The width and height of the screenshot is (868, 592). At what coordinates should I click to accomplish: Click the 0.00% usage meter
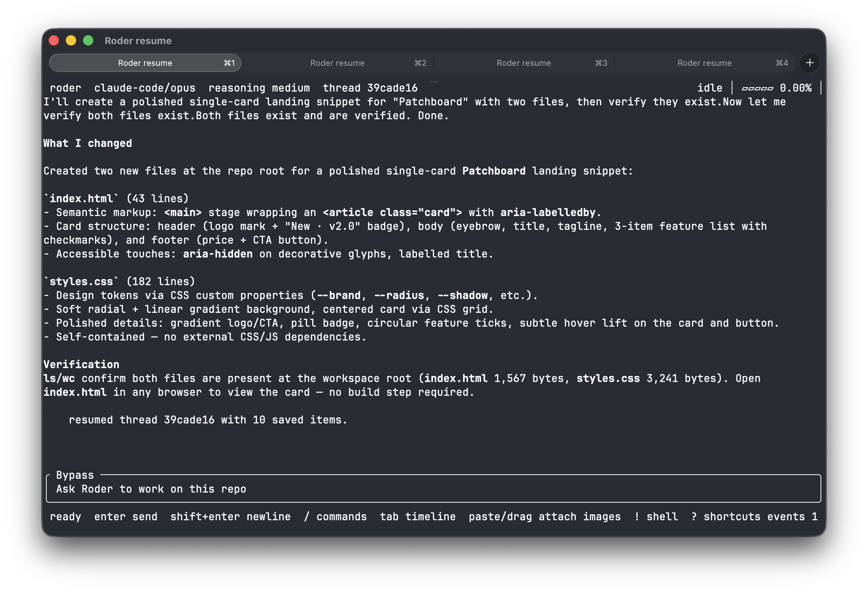tap(776, 88)
